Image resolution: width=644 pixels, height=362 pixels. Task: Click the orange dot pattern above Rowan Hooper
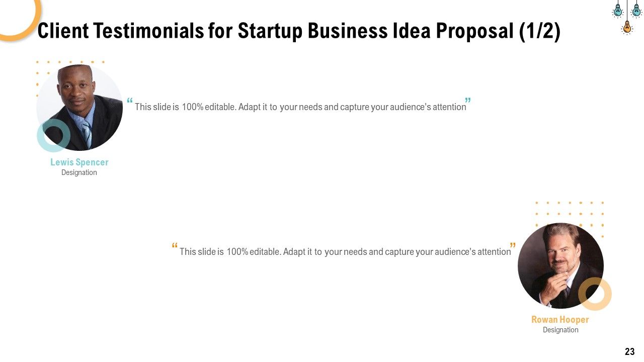570,219
